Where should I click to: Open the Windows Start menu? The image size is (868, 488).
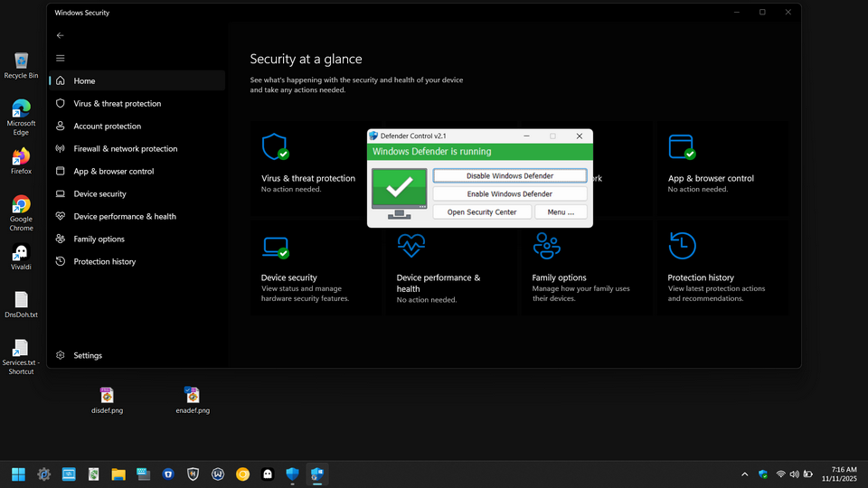pos(18,474)
